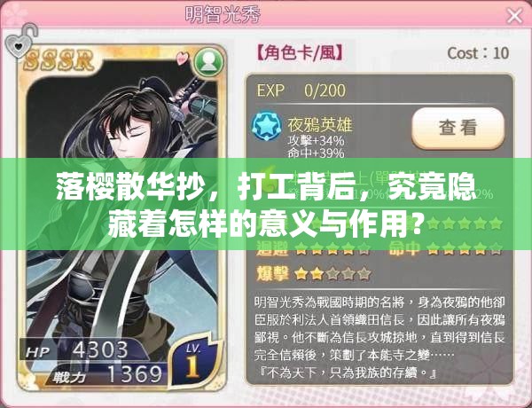Click the 明智光秀 title bar
Image resolution: width=532 pixels, height=408 pixels.
pos(266,14)
